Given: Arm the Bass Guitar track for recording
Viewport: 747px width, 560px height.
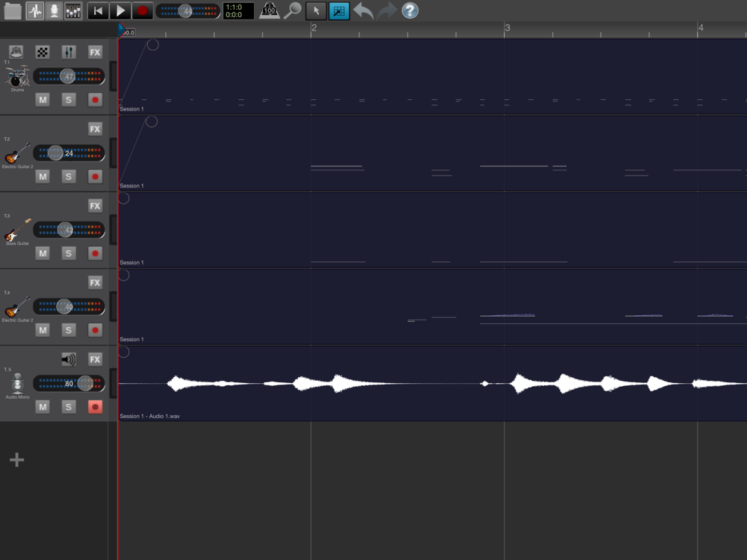Looking at the screenshot, I should coord(95,253).
